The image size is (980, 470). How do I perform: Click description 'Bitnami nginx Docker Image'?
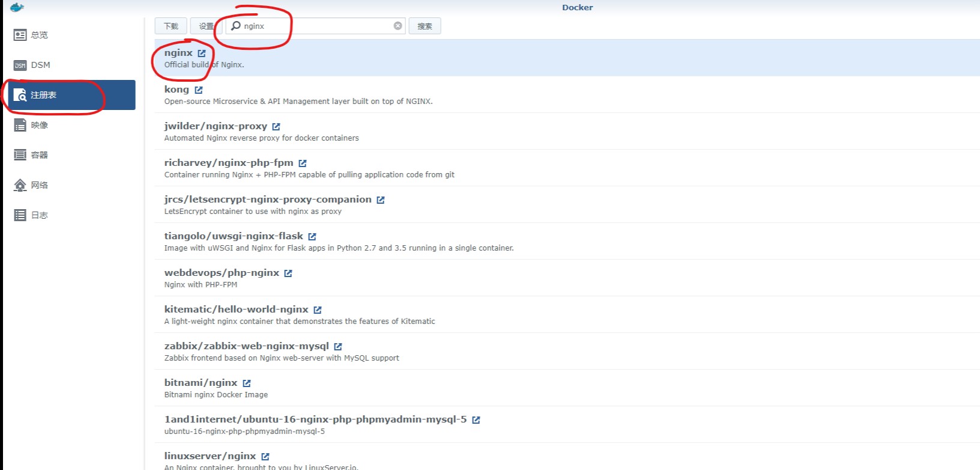tap(216, 395)
